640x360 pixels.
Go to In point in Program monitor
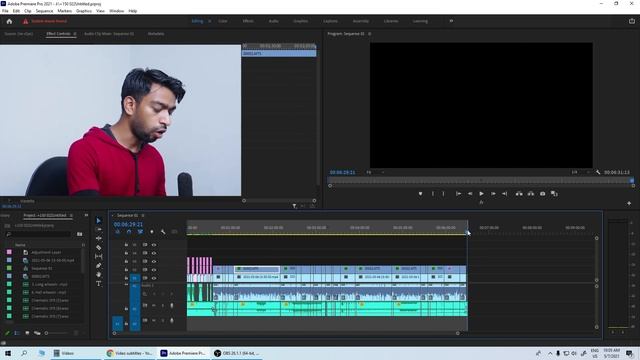(458, 194)
